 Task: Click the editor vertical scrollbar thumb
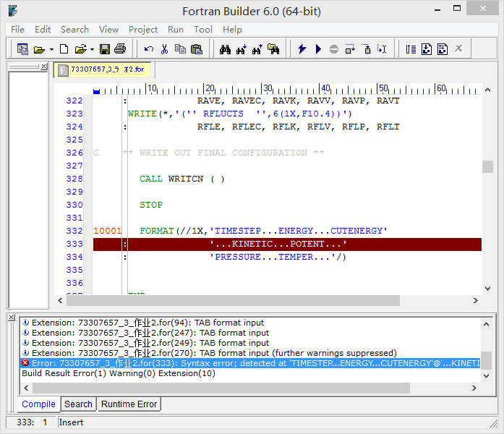(x=488, y=166)
